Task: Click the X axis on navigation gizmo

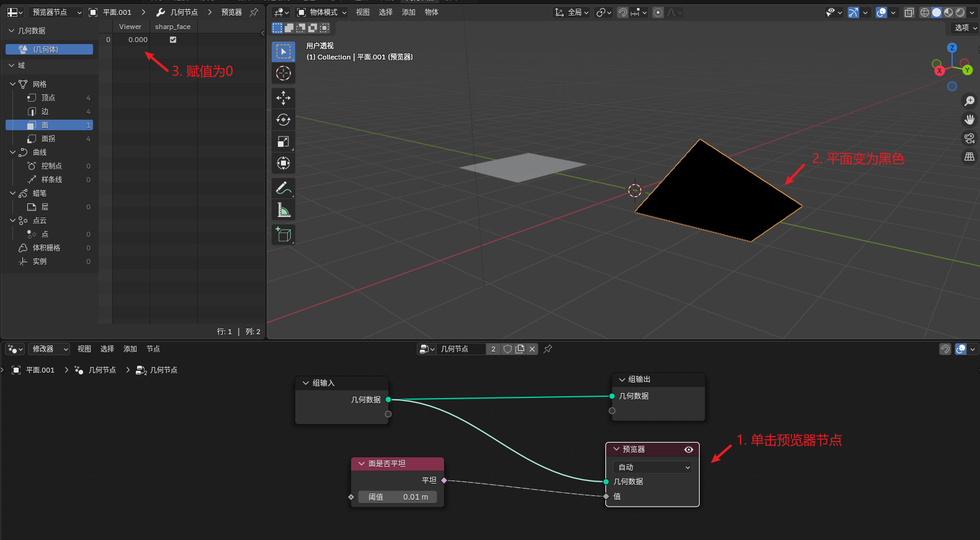Action: tap(940, 71)
